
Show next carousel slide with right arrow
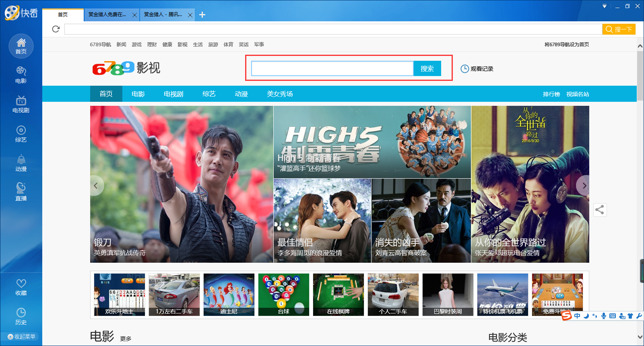[584, 185]
